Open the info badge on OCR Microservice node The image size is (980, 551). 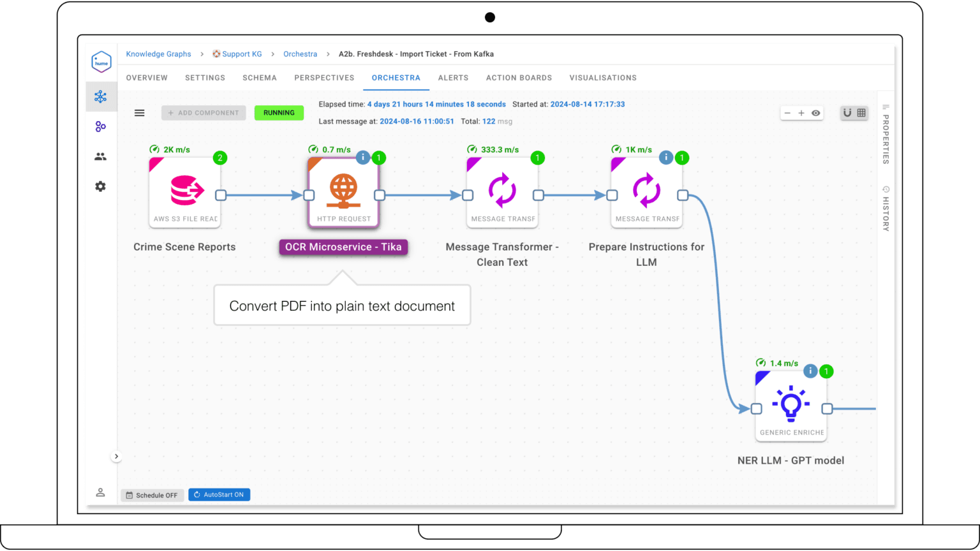click(363, 157)
